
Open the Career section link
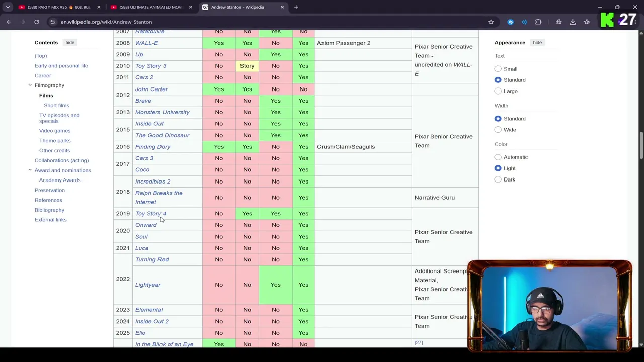tap(43, 76)
